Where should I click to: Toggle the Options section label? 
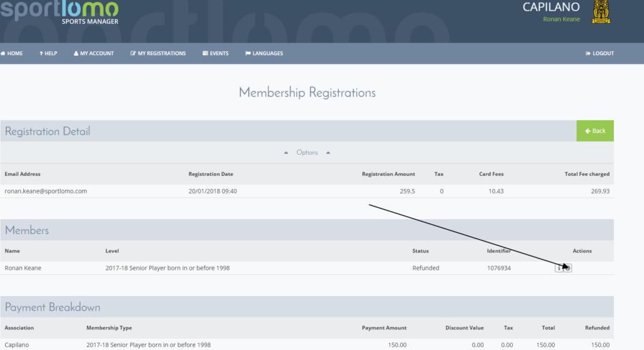point(307,153)
